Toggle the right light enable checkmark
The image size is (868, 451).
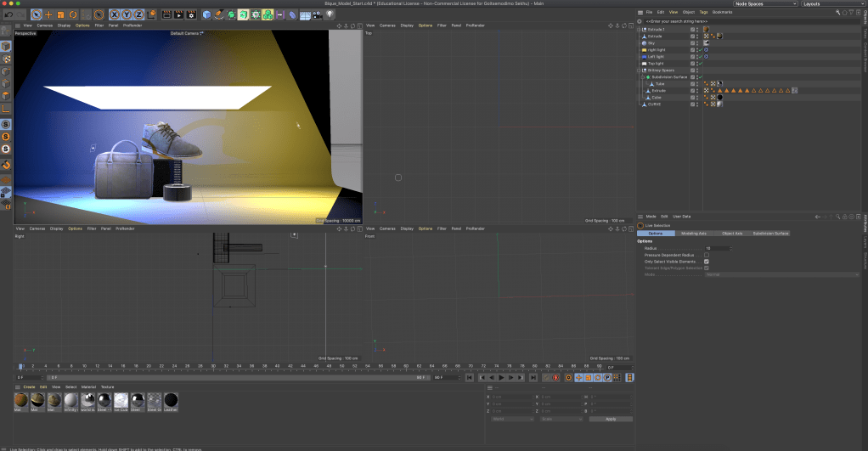pos(700,50)
